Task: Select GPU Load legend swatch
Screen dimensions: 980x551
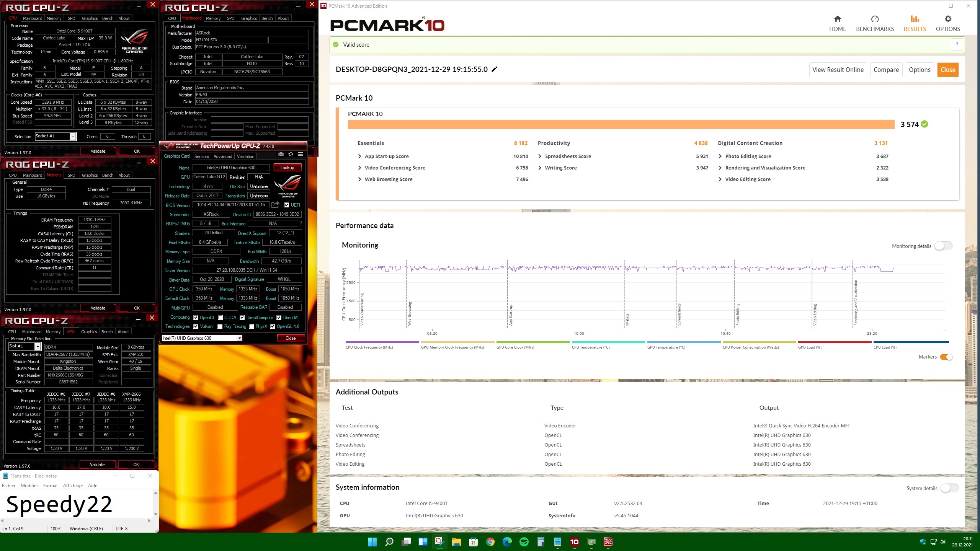Action: [x=835, y=342]
